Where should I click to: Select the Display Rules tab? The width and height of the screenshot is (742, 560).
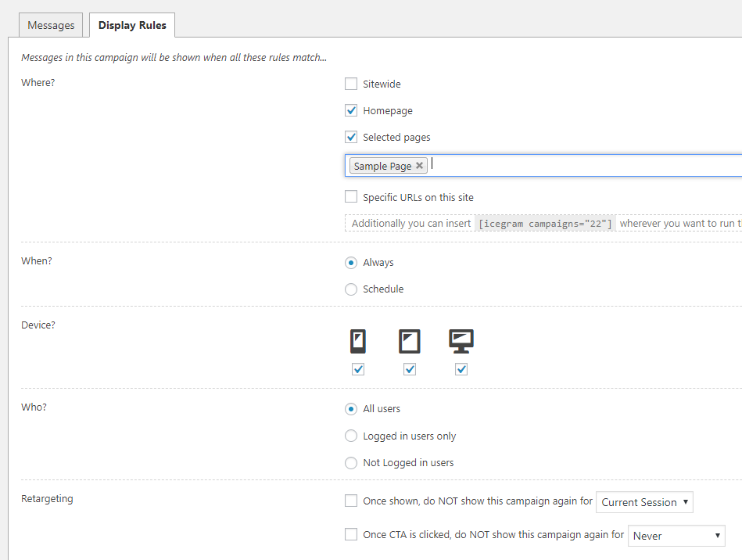tap(132, 25)
